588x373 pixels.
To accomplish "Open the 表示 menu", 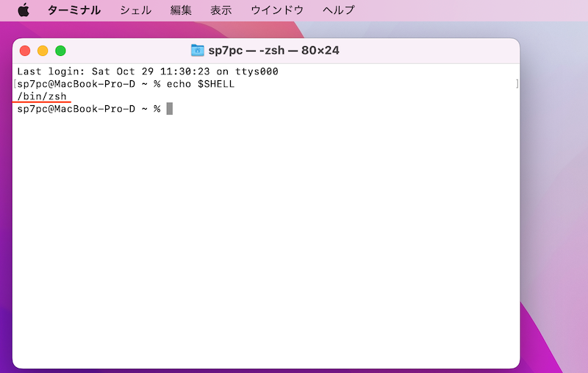I will coord(220,10).
